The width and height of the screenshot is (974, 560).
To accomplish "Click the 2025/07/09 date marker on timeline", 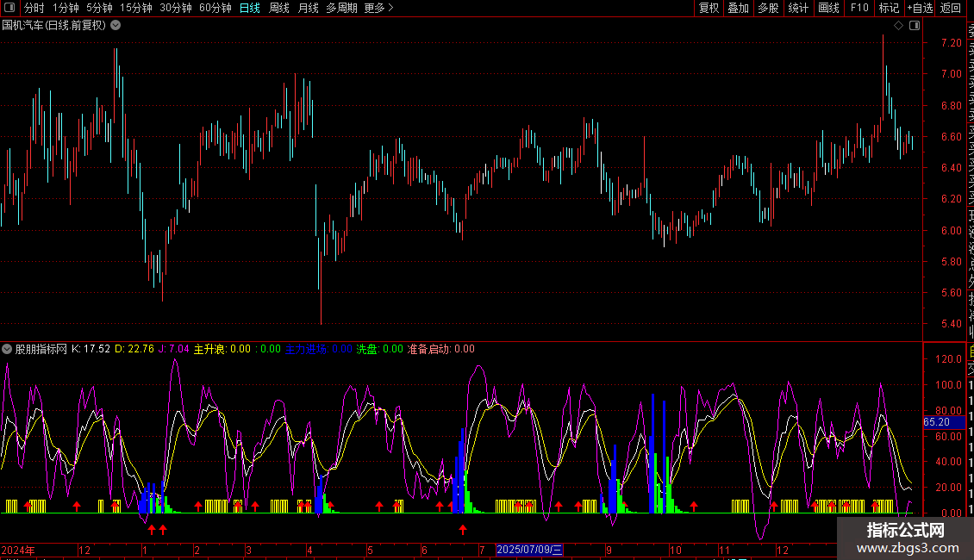I will [530, 550].
